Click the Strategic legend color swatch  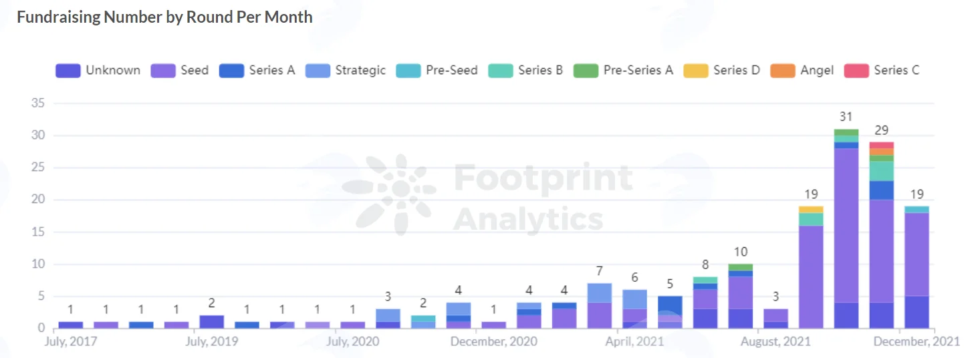pyautogui.click(x=318, y=70)
